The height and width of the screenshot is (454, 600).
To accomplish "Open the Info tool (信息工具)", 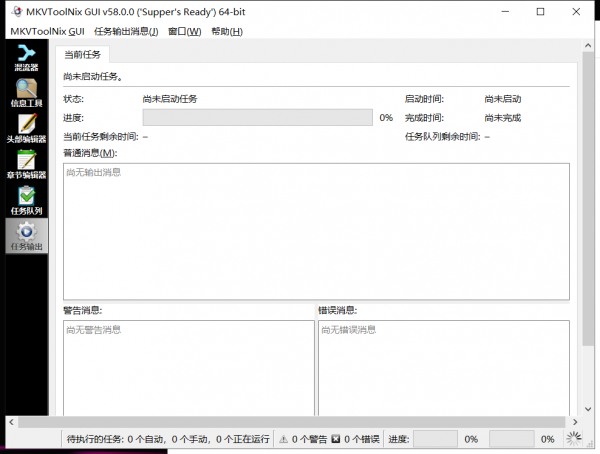I will [26, 93].
